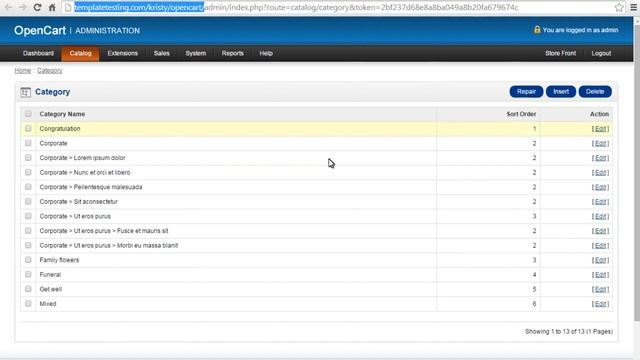Open the Catalog menu
640x360 pixels.
click(80, 53)
